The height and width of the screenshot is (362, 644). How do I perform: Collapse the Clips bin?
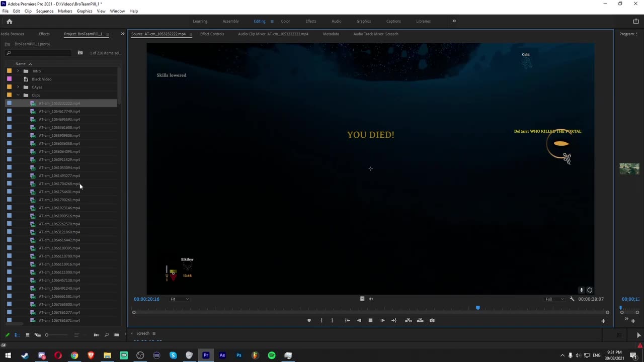pos(18,95)
